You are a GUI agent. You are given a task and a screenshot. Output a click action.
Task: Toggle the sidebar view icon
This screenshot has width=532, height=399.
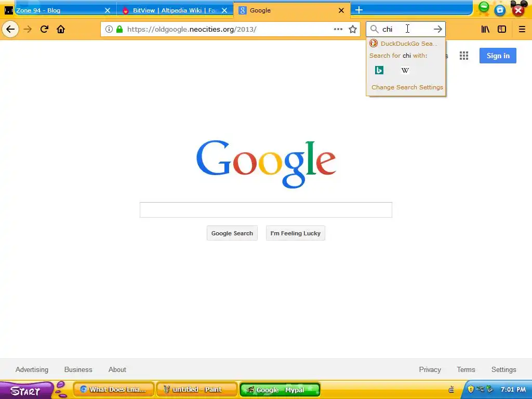502,29
